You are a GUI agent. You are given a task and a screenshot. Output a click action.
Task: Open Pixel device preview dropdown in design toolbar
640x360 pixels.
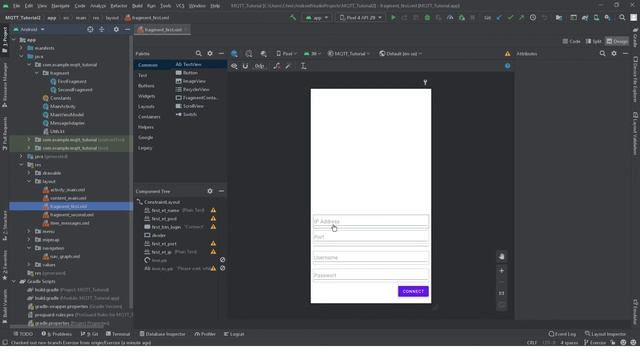pyautogui.click(x=287, y=54)
